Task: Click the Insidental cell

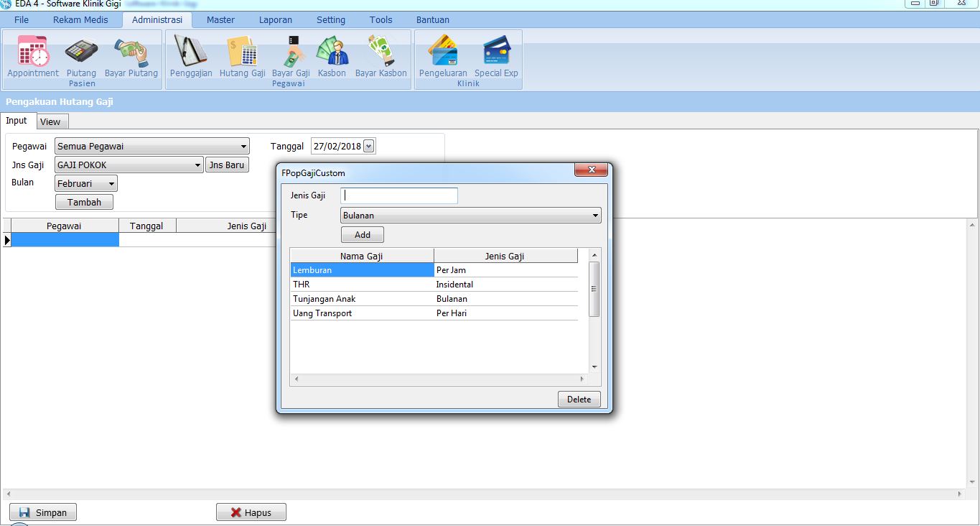Action: pyautogui.click(x=505, y=285)
